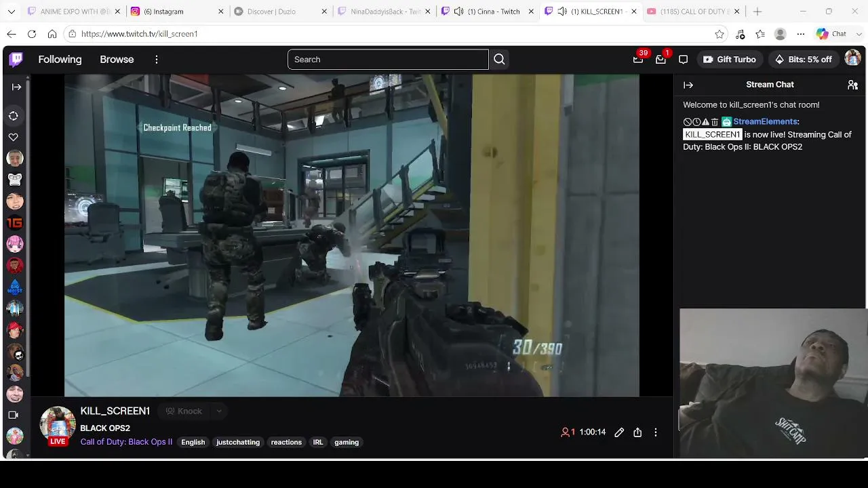Delete the StreamElements message with trash icon
Screen dimensions: 868x488
click(714, 122)
